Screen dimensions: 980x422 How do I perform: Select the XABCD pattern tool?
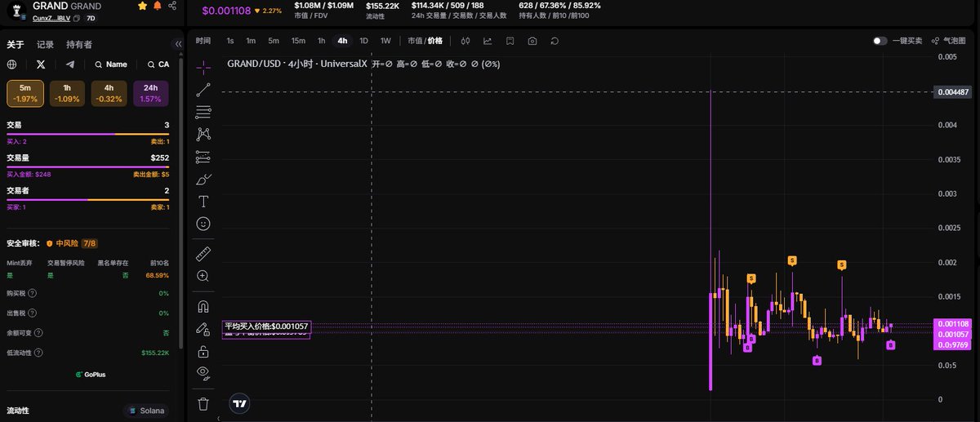[x=203, y=134]
